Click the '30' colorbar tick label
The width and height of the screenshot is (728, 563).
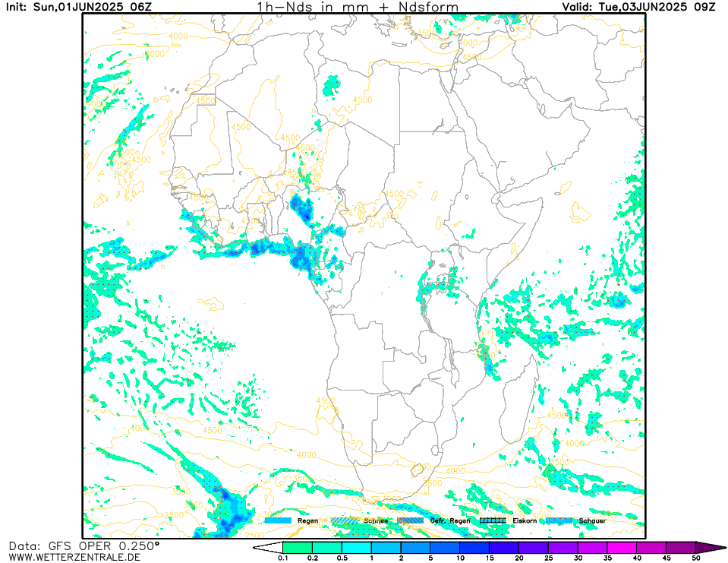578,558
